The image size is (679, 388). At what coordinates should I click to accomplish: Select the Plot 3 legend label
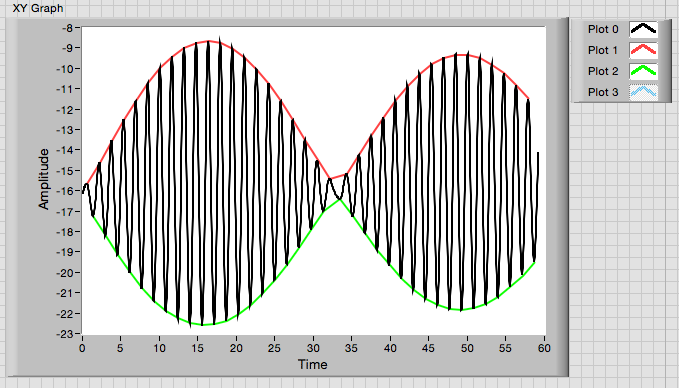click(603, 92)
